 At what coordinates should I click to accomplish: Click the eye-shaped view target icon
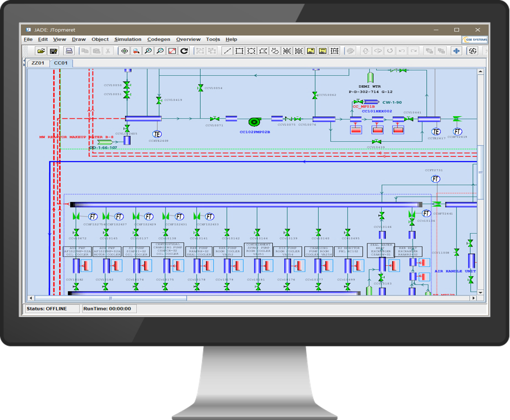[125, 51]
